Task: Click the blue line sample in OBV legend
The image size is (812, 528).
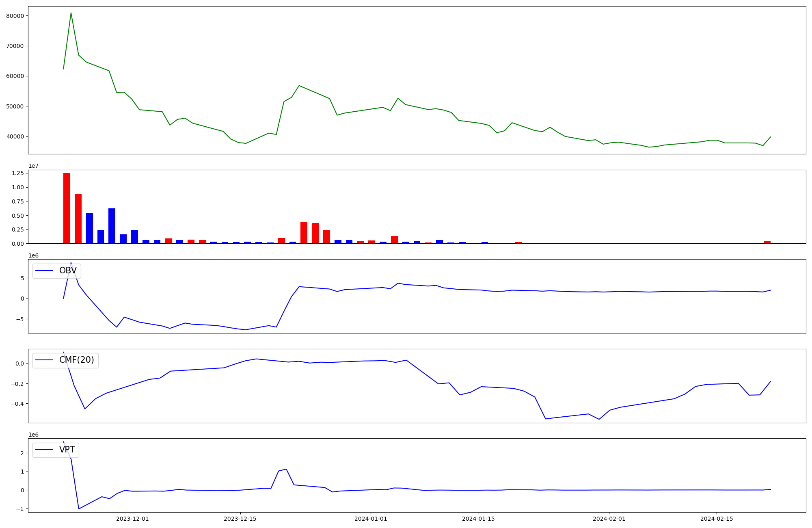Action: (45, 270)
